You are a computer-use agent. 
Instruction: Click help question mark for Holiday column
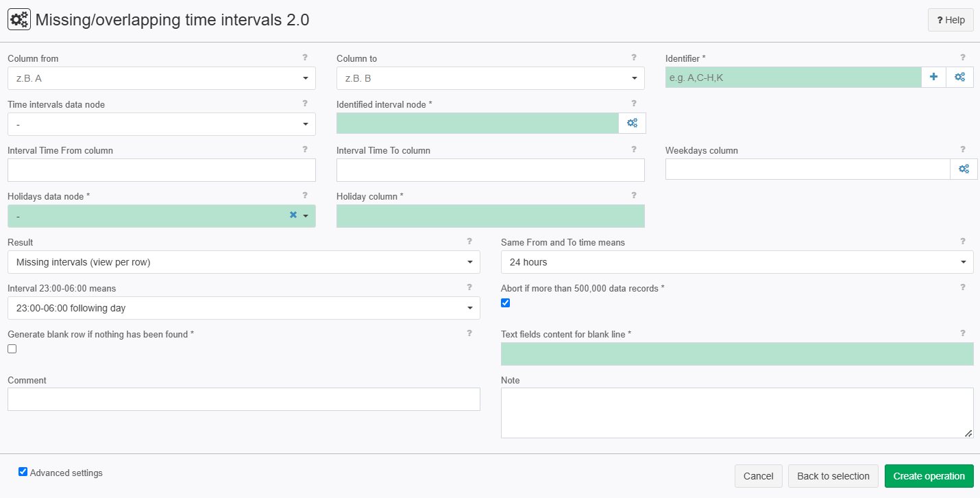pos(634,195)
